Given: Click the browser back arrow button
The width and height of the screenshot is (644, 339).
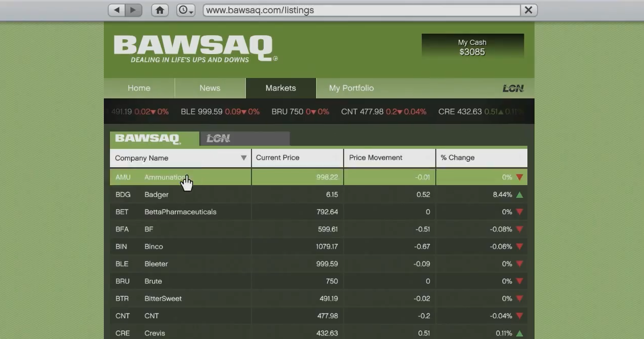Looking at the screenshot, I should coord(117,10).
